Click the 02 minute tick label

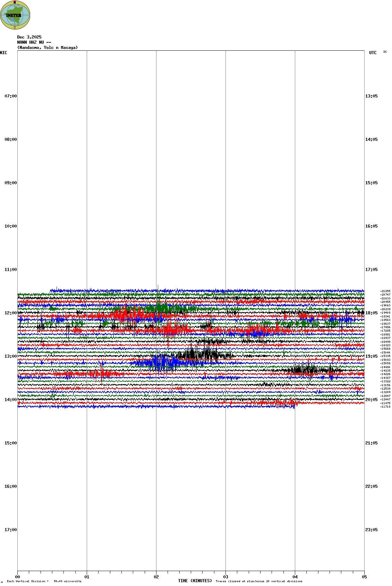click(156, 577)
